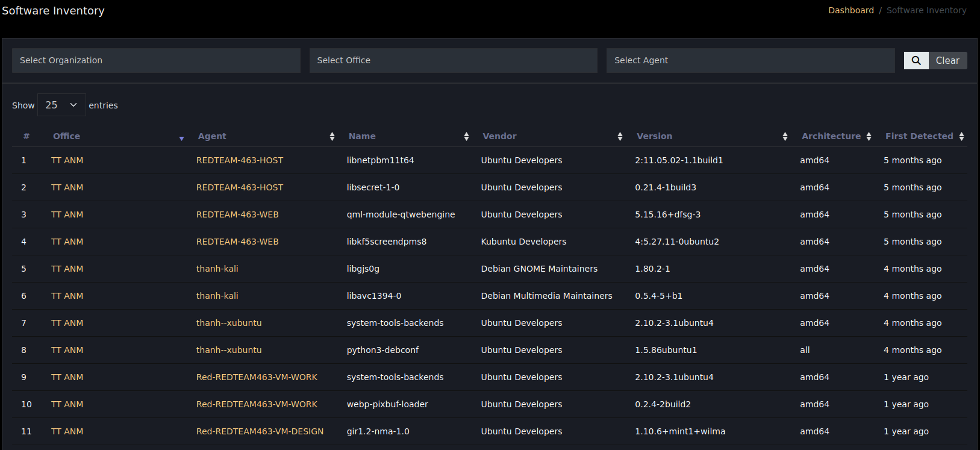Expand the Select Agent dropdown
The width and height of the screenshot is (980, 450).
tap(750, 60)
